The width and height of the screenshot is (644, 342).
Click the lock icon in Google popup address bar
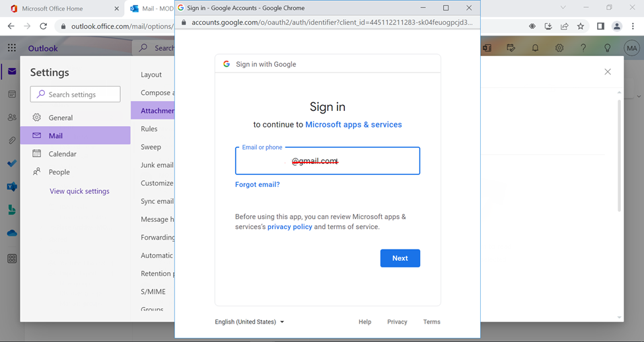coord(184,22)
